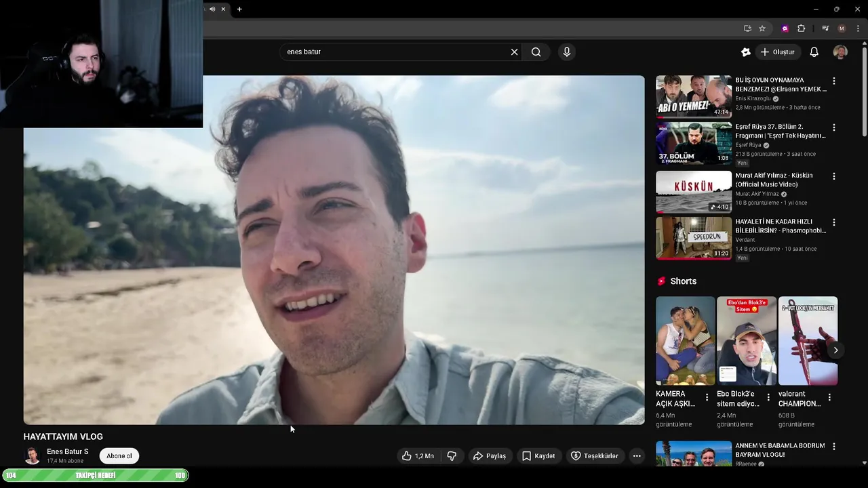This screenshot has height=488, width=868.
Task: Open the valorant CHAMPION short
Action: 808,341
